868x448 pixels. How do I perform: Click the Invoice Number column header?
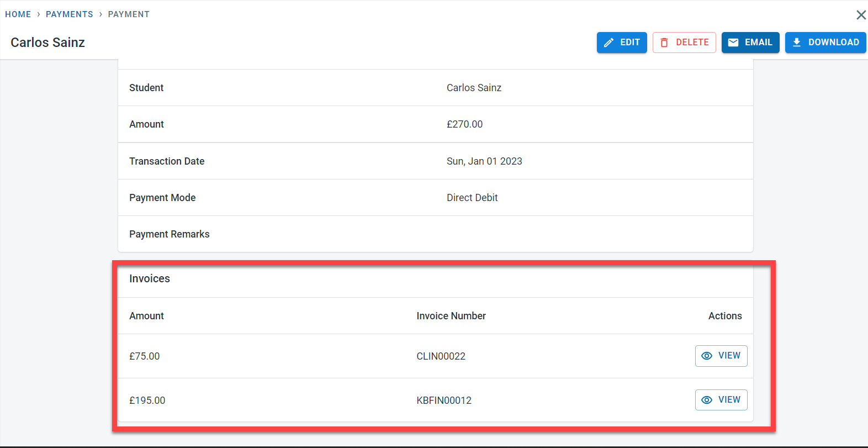pyautogui.click(x=451, y=316)
